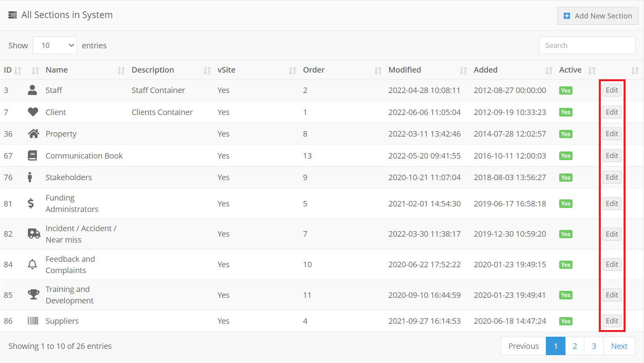The height and width of the screenshot is (363, 644).
Task: Sort by Added column sort arrows
Action: [x=549, y=71]
